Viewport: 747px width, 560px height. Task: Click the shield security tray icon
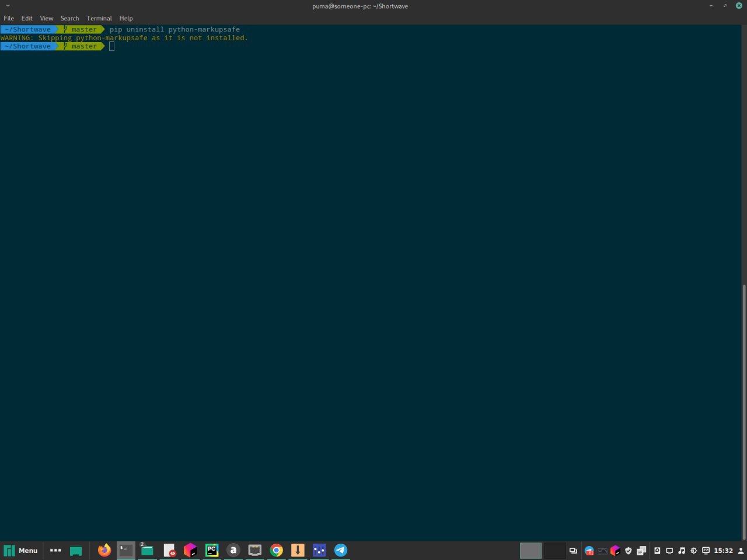(629, 550)
